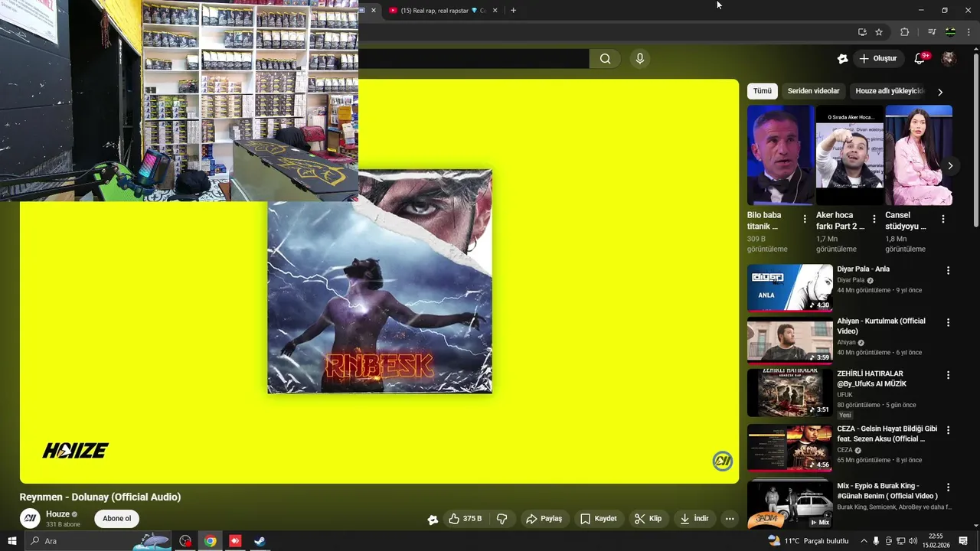Open ZEHİRLİ HATIRALAR video title
980x551 pixels.
coord(872,379)
